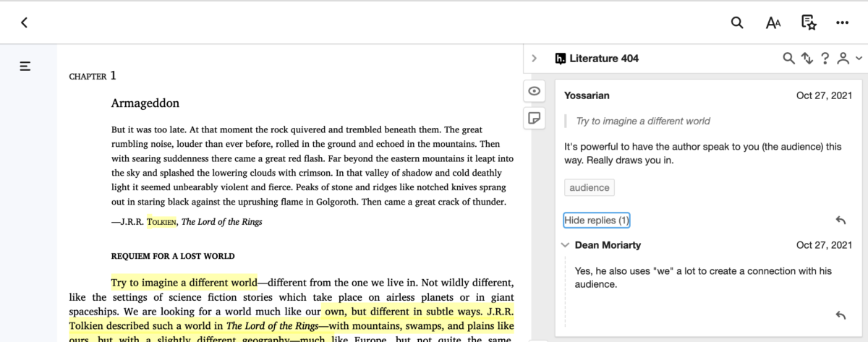The image size is (868, 342).
Task: Go back using the top-left arrow
Action: tap(24, 22)
